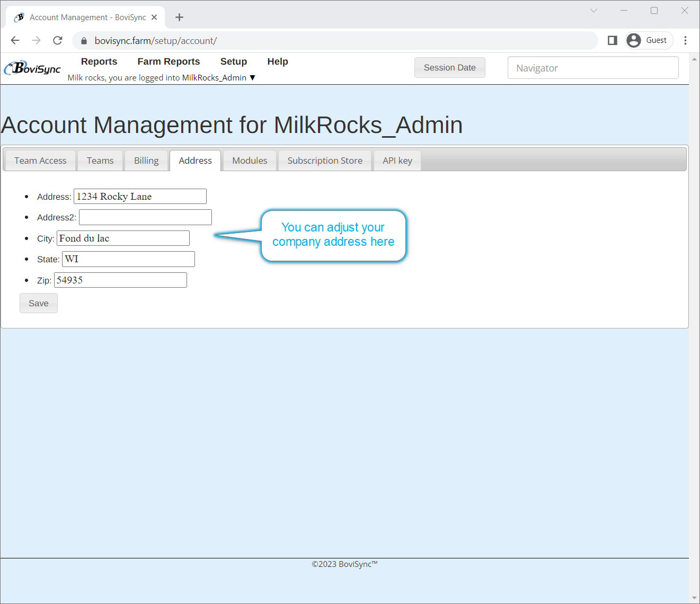Viewport: 700px width, 604px height.
Task: Open the Setup menu
Action: click(x=233, y=61)
